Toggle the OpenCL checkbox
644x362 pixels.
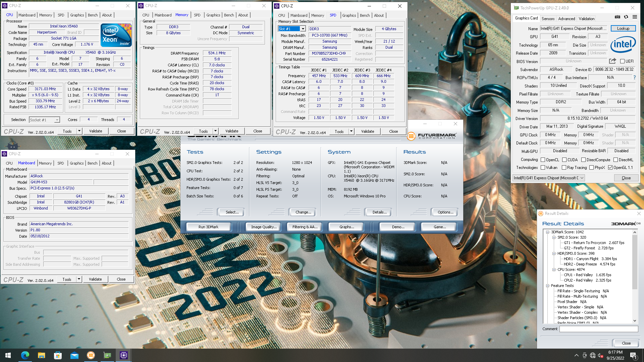[543, 160]
